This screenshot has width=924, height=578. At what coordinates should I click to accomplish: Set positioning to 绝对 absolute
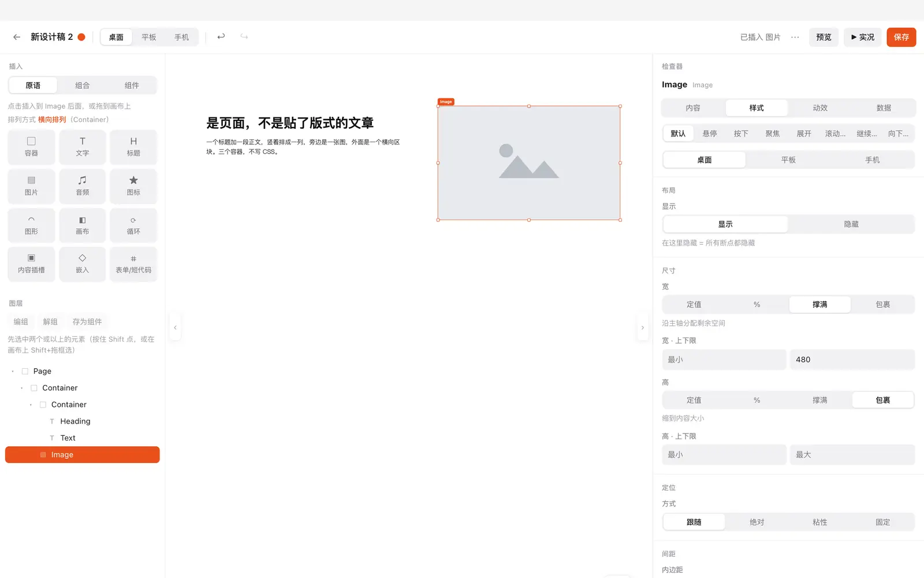tap(757, 522)
